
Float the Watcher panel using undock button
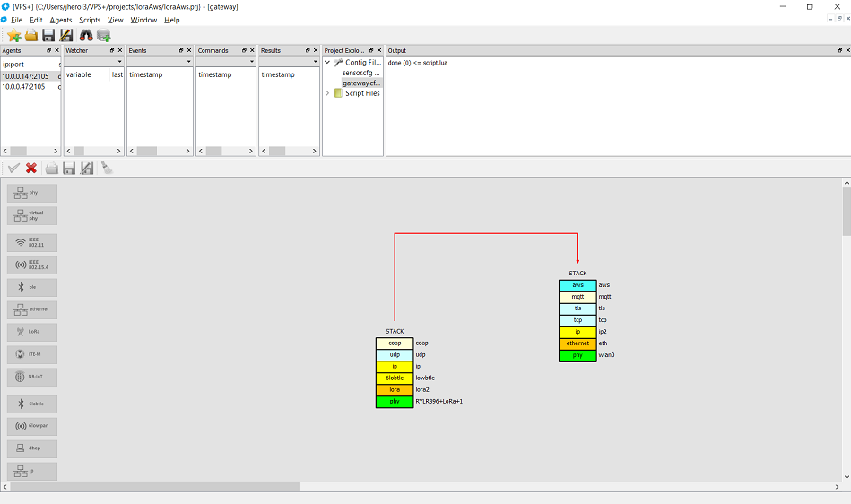pos(109,51)
